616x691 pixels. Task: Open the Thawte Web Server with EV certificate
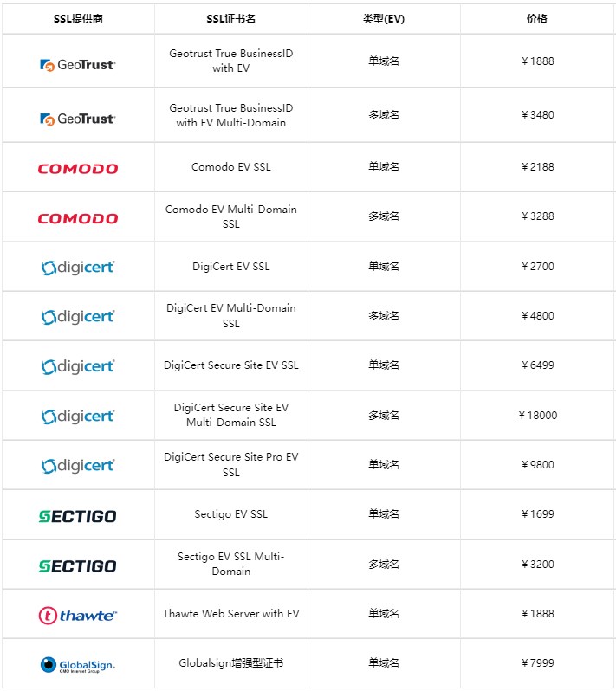[231, 614]
